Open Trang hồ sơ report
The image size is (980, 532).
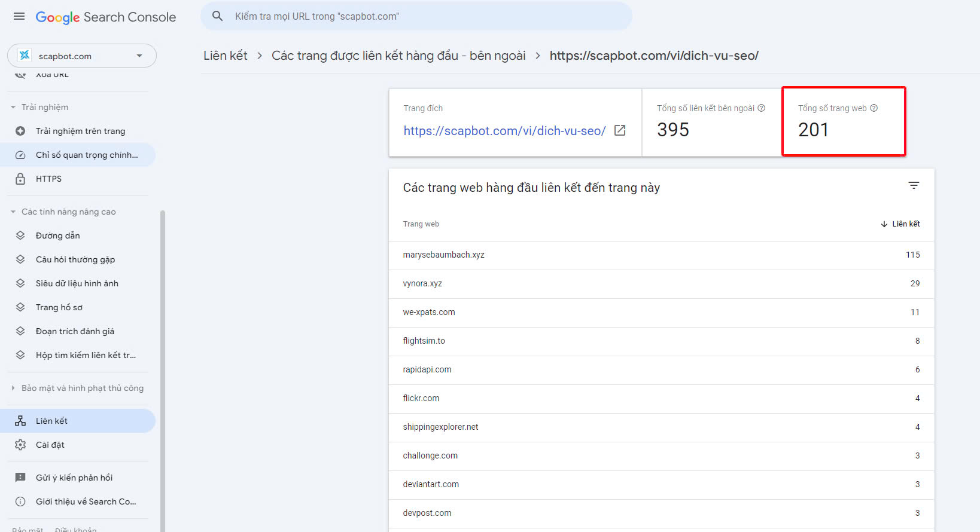[78, 307]
